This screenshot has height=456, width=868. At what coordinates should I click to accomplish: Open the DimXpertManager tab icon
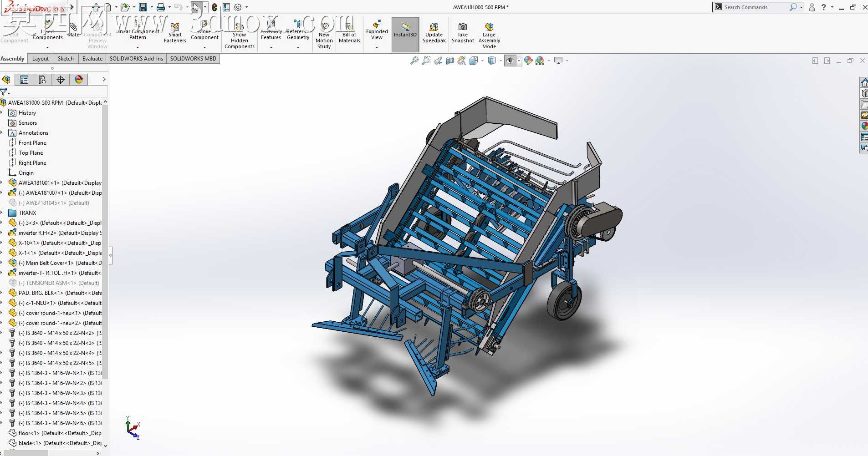(61, 80)
